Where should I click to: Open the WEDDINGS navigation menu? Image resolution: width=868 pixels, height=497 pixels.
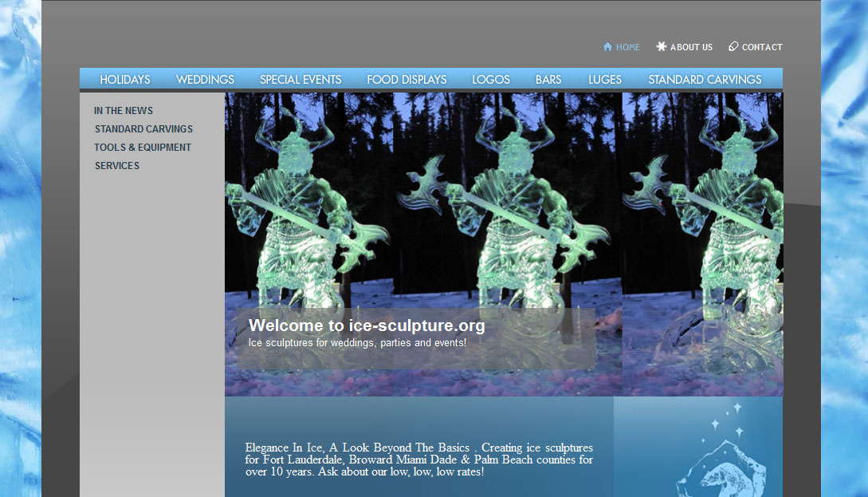coord(205,79)
